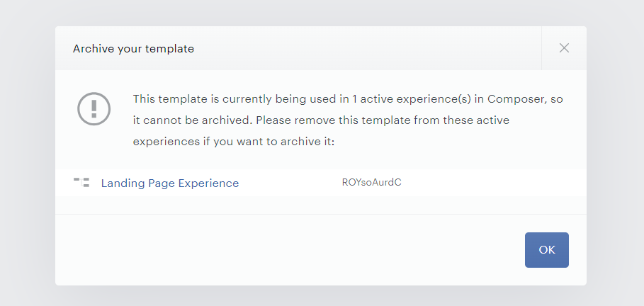Click the line "experiences if you want to archive it:"
644x306 pixels.
pyautogui.click(x=234, y=142)
